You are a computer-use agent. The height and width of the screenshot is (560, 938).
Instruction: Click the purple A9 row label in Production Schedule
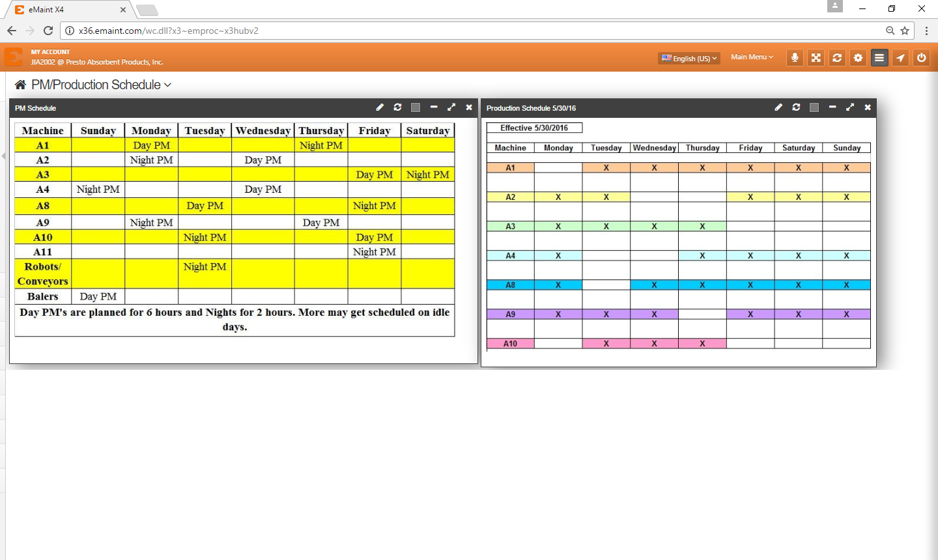(x=511, y=315)
